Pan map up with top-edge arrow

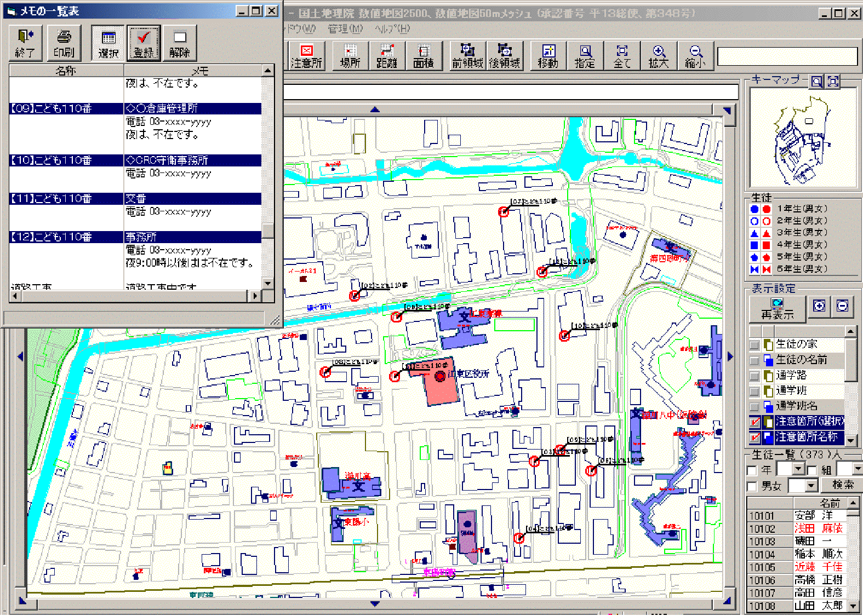tap(375, 110)
